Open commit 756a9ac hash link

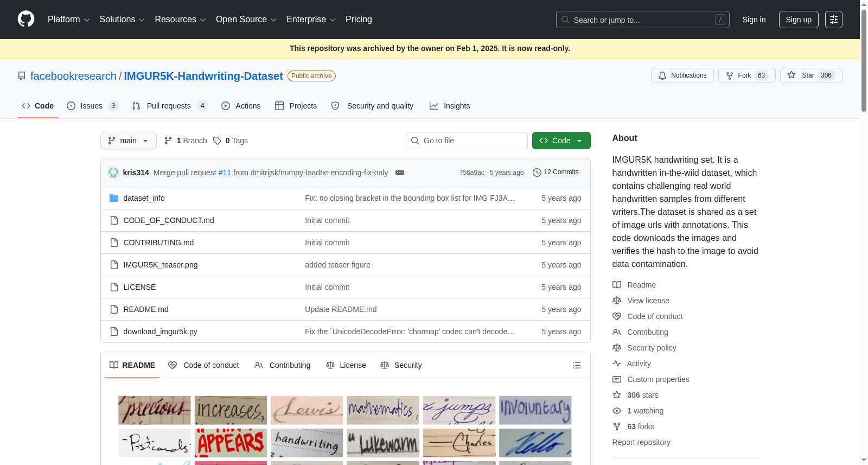472,173
